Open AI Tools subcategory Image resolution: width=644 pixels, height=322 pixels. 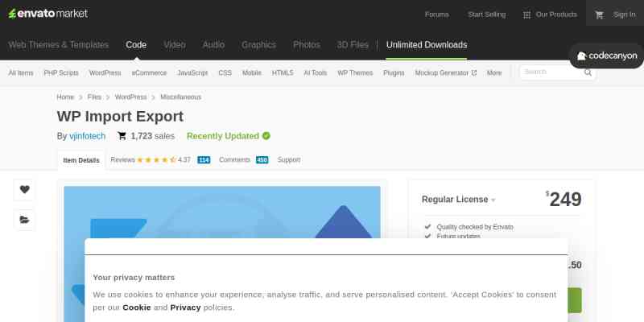point(316,72)
